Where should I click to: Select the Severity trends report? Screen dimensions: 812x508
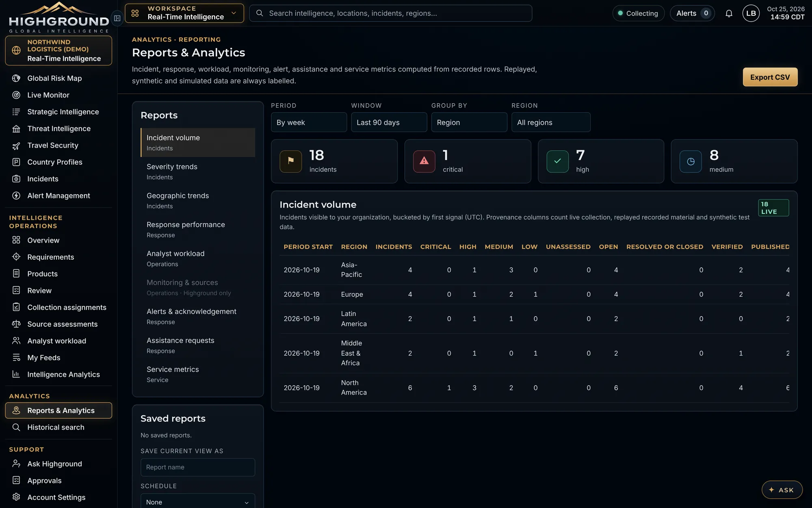point(198,172)
